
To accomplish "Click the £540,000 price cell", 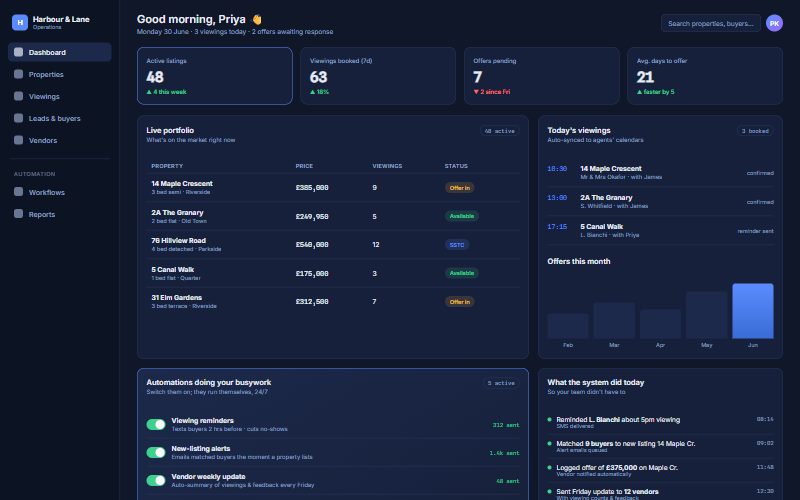I will [312, 245].
